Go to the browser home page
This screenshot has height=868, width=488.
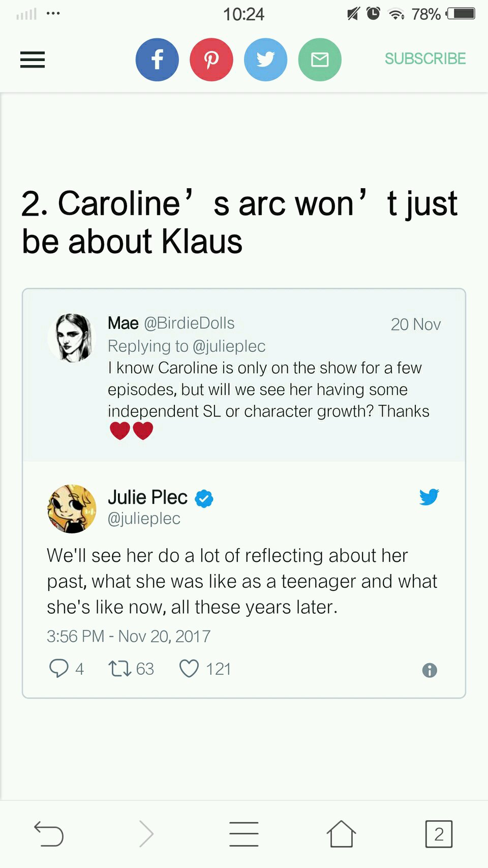coord(341,834)
